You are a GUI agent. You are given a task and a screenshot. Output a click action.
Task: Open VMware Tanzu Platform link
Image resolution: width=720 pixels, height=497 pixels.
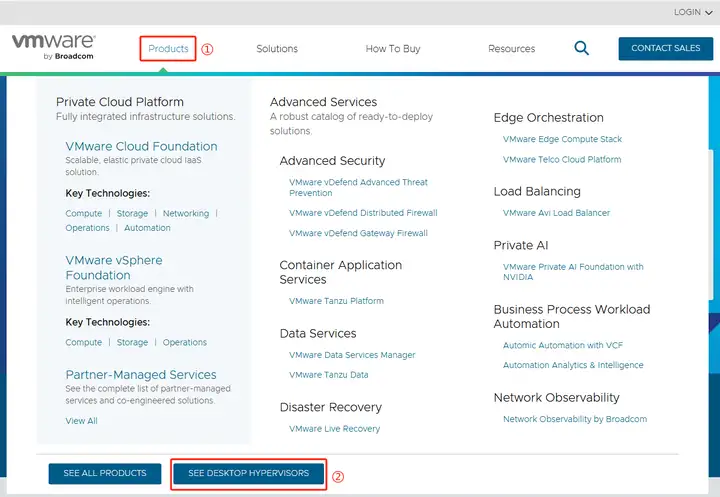click(x=336, y=301)
